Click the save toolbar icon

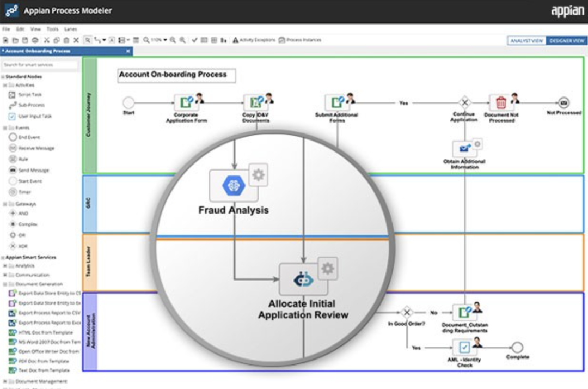[25, 40]
